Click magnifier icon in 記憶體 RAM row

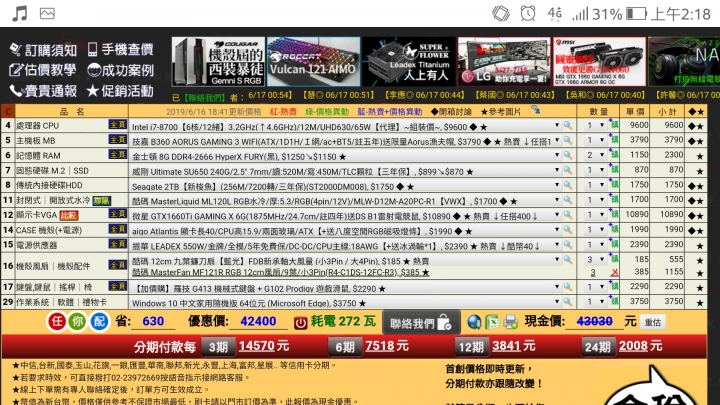pyautogui.click(x=568, y=155)
